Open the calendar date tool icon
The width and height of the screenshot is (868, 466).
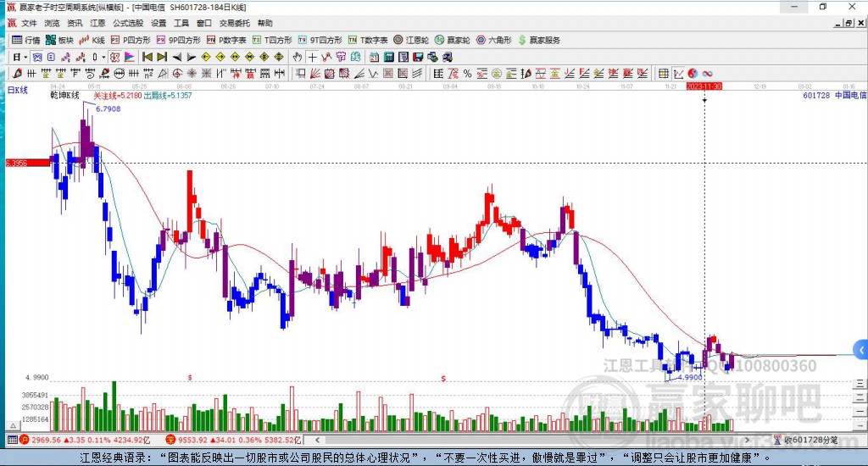374,57
